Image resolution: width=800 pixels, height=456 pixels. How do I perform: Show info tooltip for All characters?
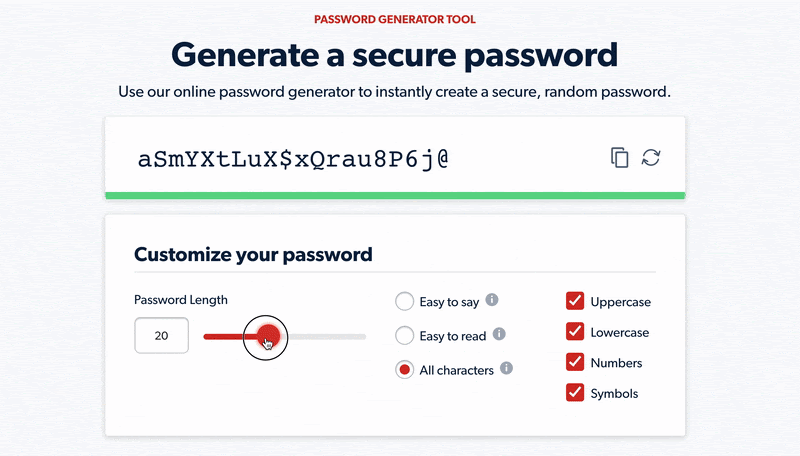point(506,369)
